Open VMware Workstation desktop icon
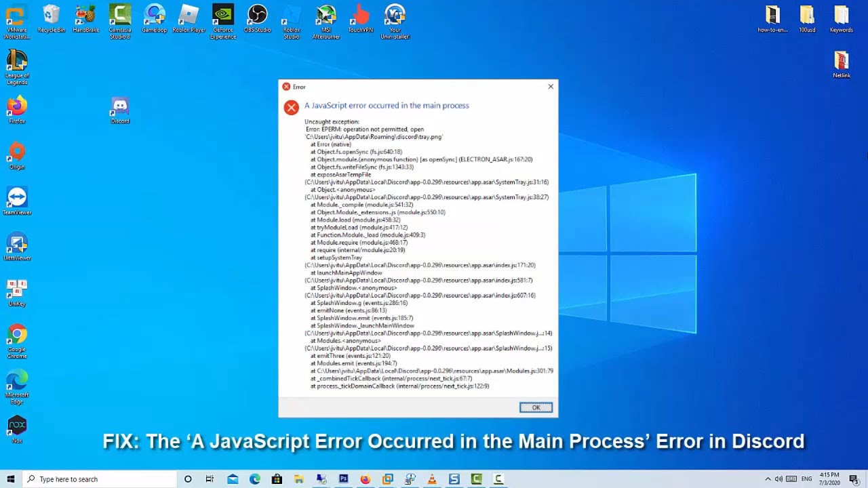The height and width of the screenshot is (488, 868). click(17, 22)
